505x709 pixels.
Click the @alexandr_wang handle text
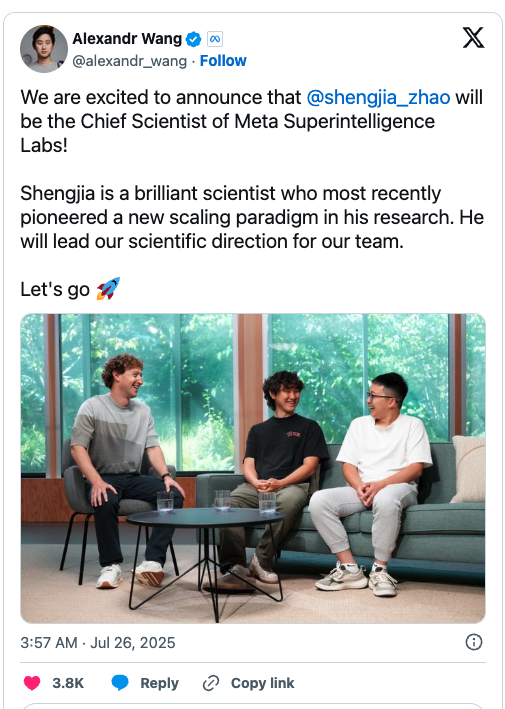coord(129,61)
